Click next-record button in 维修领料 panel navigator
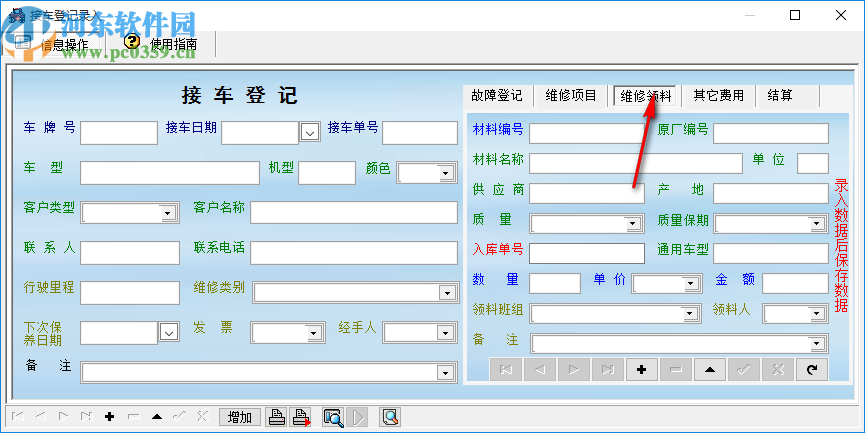Screen dimensions: 865x433 click(574, 370)
